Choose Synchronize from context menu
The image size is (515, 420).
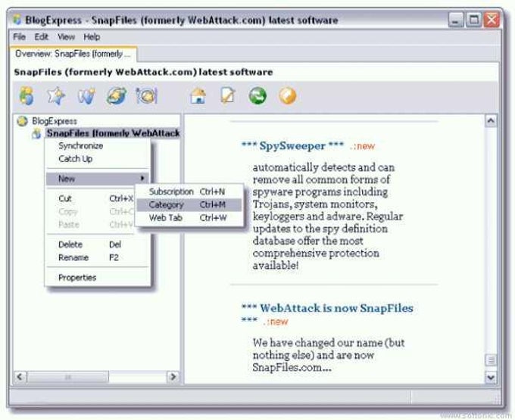click(98, 146)
